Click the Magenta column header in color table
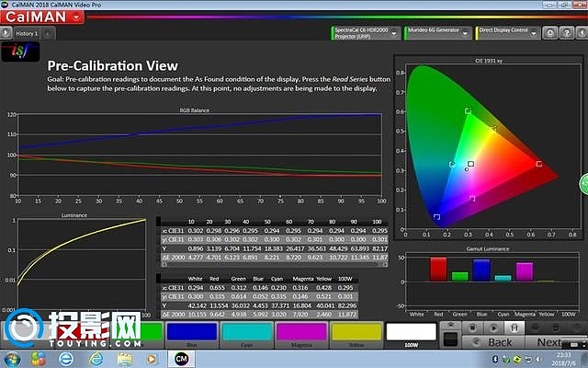The width and height of the screenshot is (588, 368). pyautogui.click(x=302, y=279)
